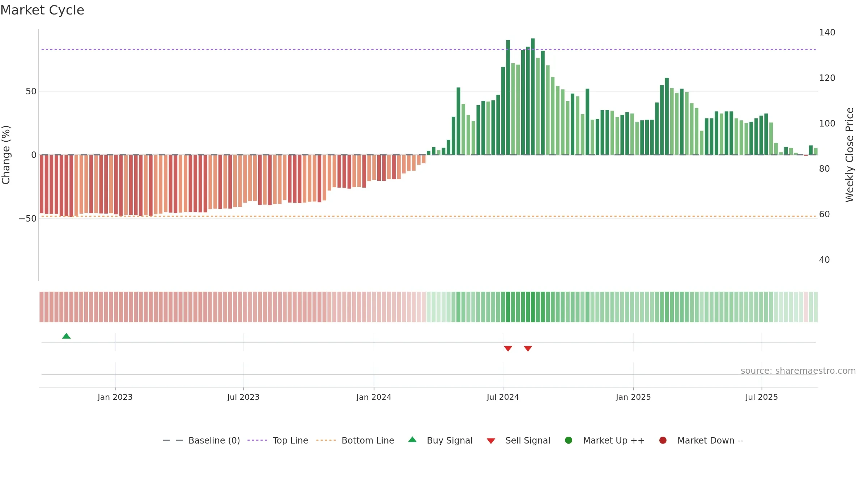Click the 80 tick on right axis
868x488 pixels.
(x=824, y=169)
